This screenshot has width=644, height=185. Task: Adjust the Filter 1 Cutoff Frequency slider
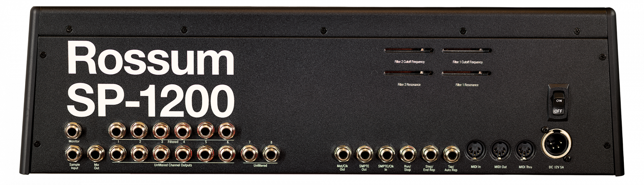467,51
